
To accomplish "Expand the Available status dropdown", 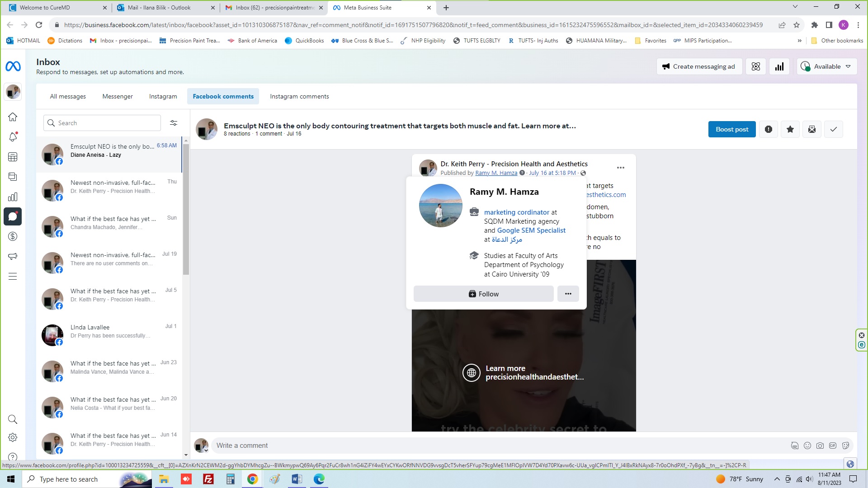I will click(827, 66).
